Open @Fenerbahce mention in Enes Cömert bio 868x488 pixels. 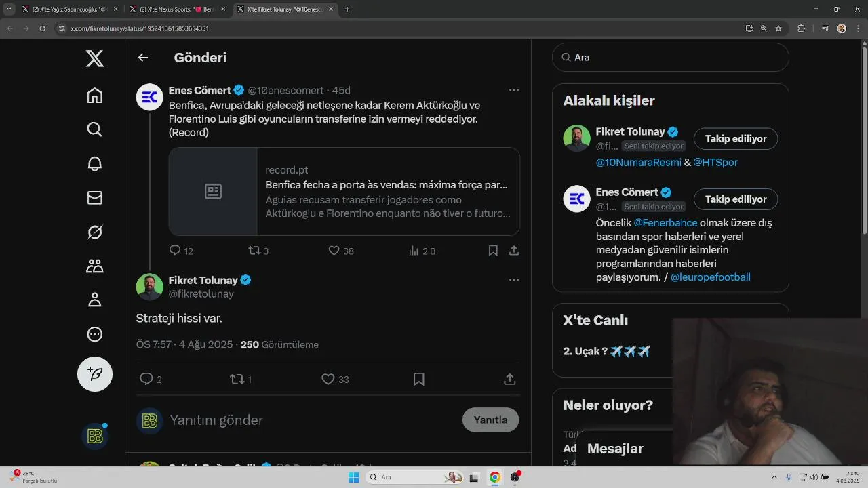(x=665, y=223)
